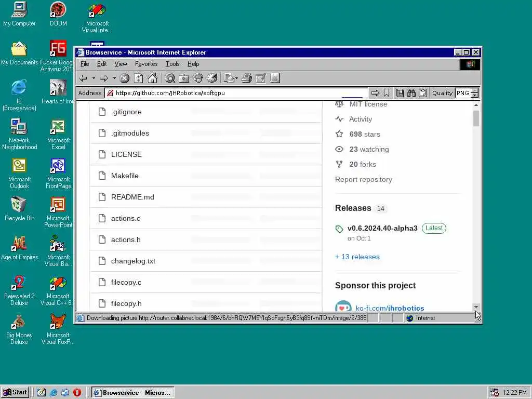Click the page scrollbar up arrow
This screenshot has width=532, height=399.
point(476,105)
